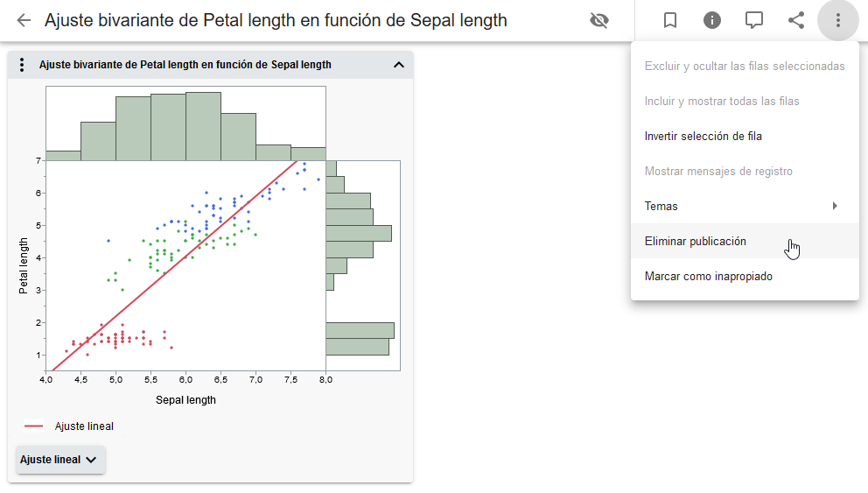
Task: Collapse the bivariate fit panel chevron
Action: click(x=399, y=65)
